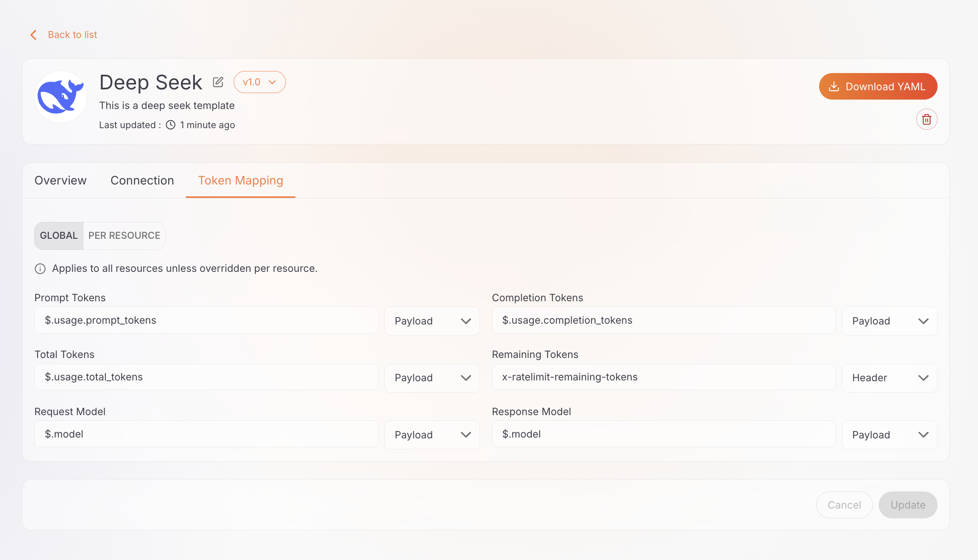Click the clock icon near last updated
978x560 pixels.
(171, 125)
